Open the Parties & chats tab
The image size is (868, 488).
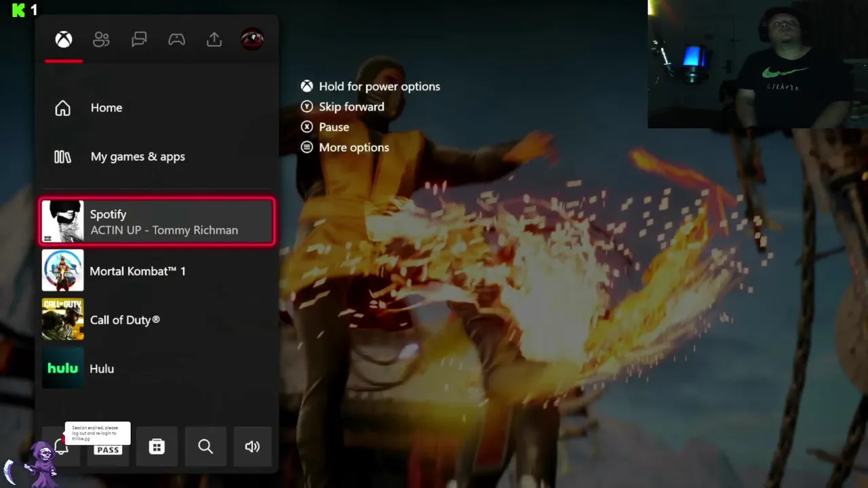coord(139,39)
